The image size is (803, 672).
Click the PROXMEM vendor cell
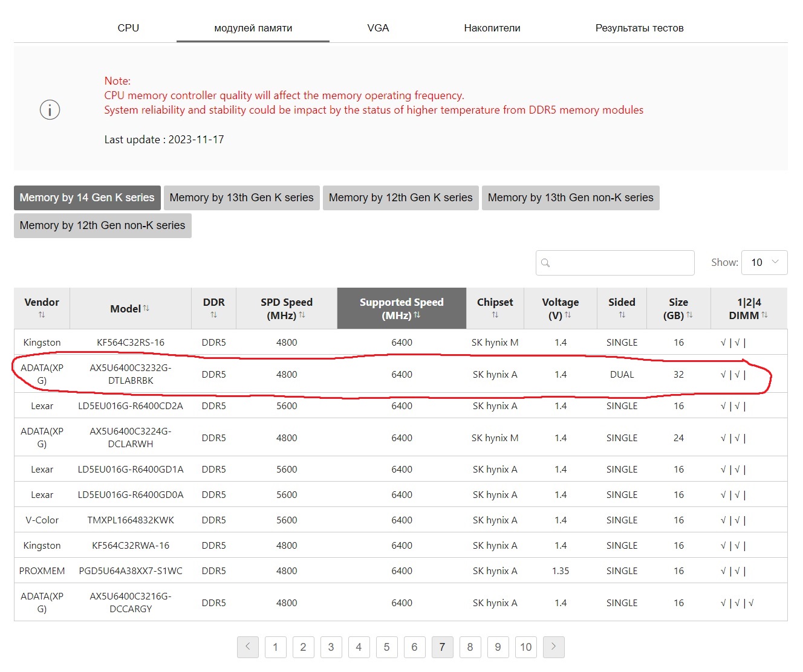[42, 570]
